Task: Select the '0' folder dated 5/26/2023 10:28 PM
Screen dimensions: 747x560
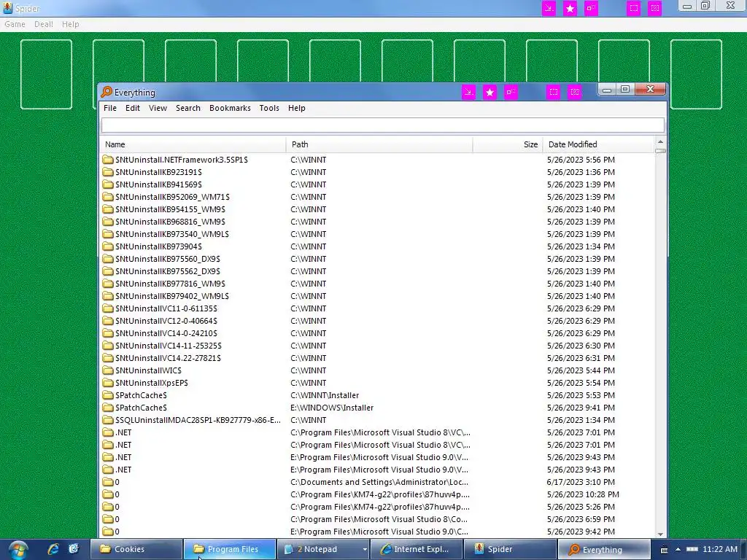Action: 117,494
